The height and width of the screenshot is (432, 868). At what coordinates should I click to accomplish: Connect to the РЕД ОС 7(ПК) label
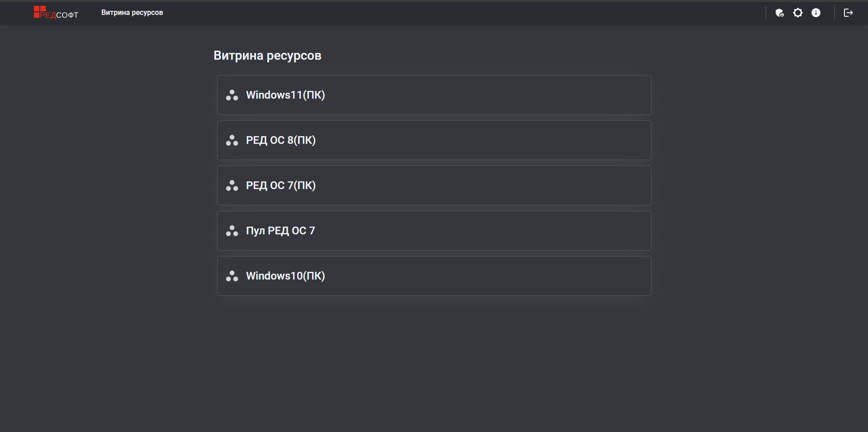click(x=281, y=185)
